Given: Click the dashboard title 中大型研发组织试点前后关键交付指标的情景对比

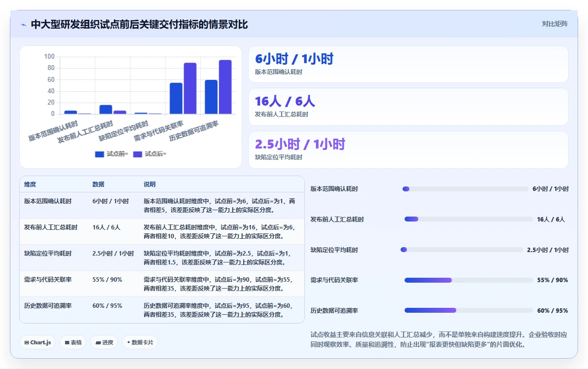Looking at the screenshot, I should pyautogui.click(x=139, y=24).
